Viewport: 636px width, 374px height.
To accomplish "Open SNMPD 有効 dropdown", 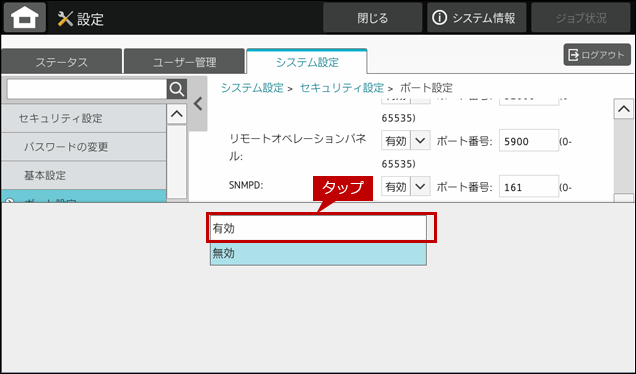I will [406, 187].
